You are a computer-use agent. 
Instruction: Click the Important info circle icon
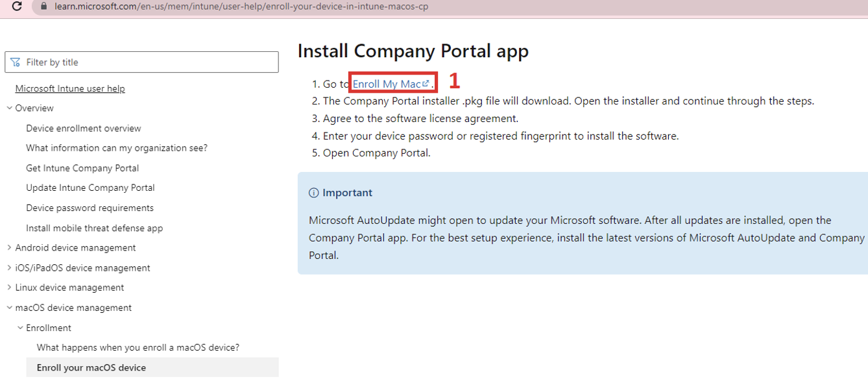314,193
